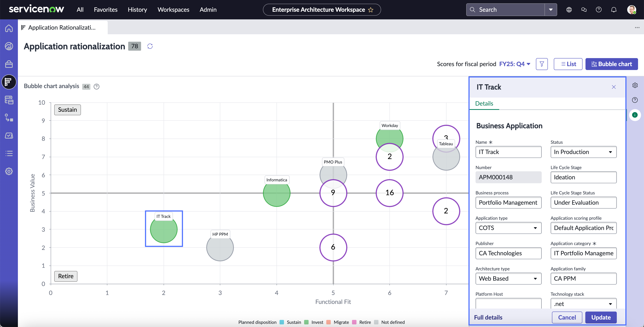644x327 pixels.
Task: Open the All menu
Action: pyautogui.click(x=80, y=10)
